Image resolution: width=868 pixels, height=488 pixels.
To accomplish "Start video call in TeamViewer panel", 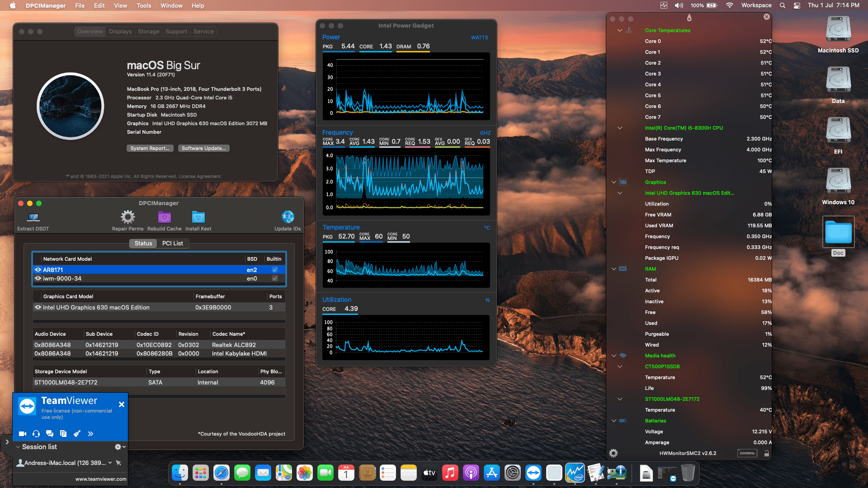I will click(x=22, y=434).
